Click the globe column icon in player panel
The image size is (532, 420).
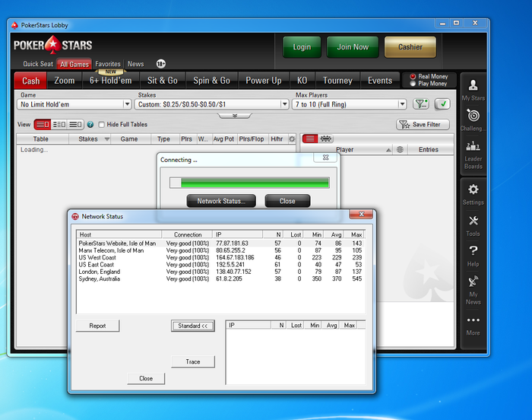(x=400, y=150)
